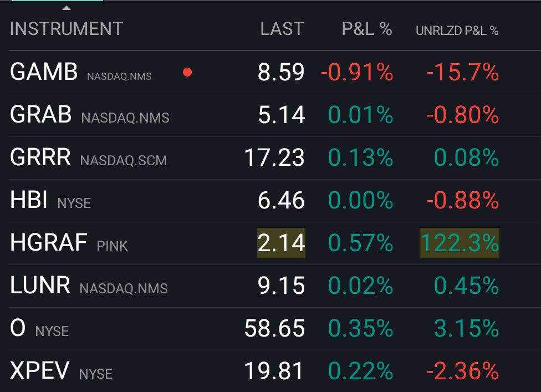Image resolution: width=541 pixels, height=392 pixels.
Task: Select HGRAF P&L value 0.57%
Action: 360,243
